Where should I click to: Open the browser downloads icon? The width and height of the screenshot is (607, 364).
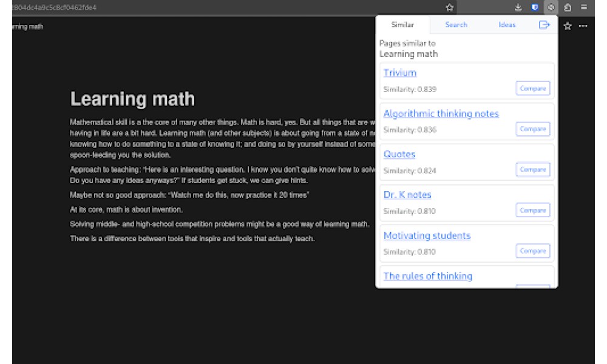(x=518, y=7)
